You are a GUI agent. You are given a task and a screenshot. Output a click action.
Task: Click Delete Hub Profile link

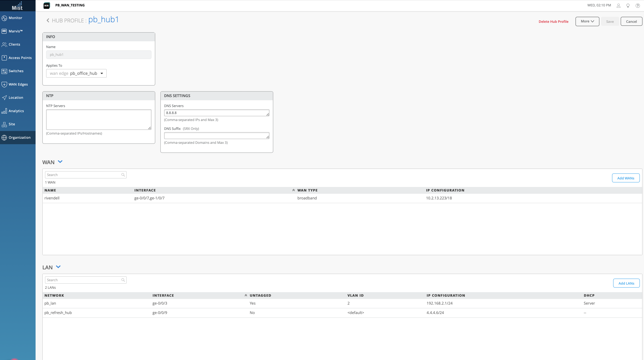pos(553,21)
